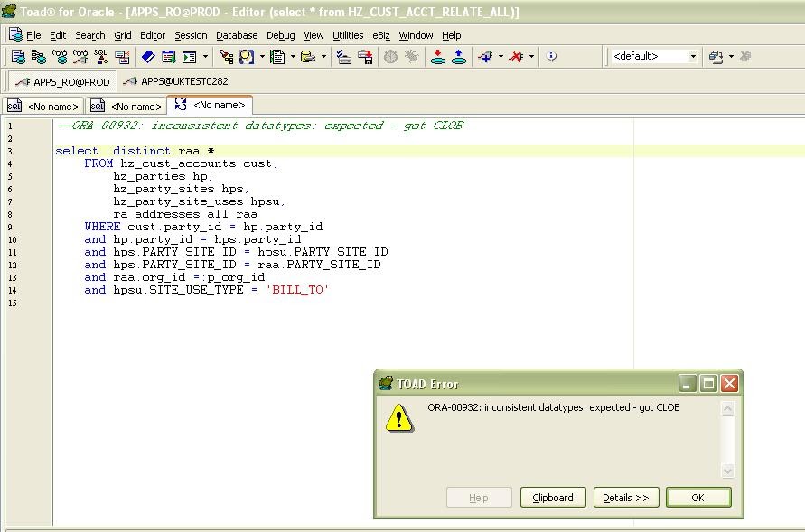The width and height of the screenshot is (805, 532).
Task: Open the Edit menu
Action: 58,35
